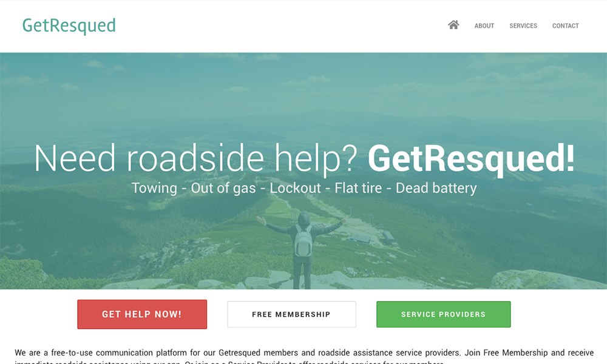The image size is (607, 364).
Task: Select the Free Membership button
Action: coord(291,314)
